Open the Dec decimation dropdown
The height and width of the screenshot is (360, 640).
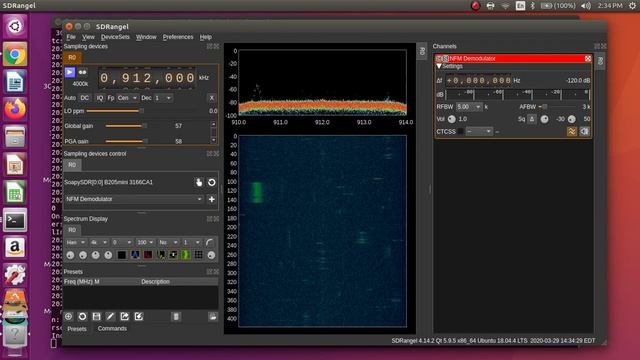[163, 98]
